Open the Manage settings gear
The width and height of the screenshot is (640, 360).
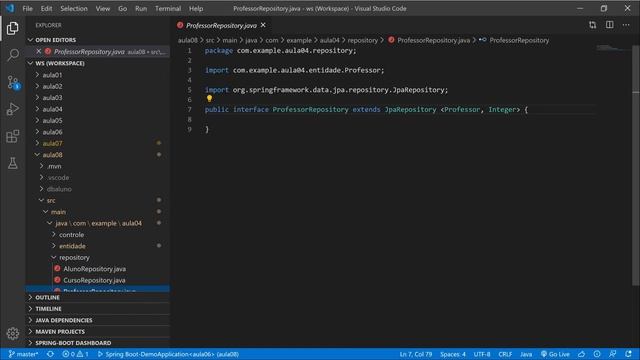pos(13,333)
